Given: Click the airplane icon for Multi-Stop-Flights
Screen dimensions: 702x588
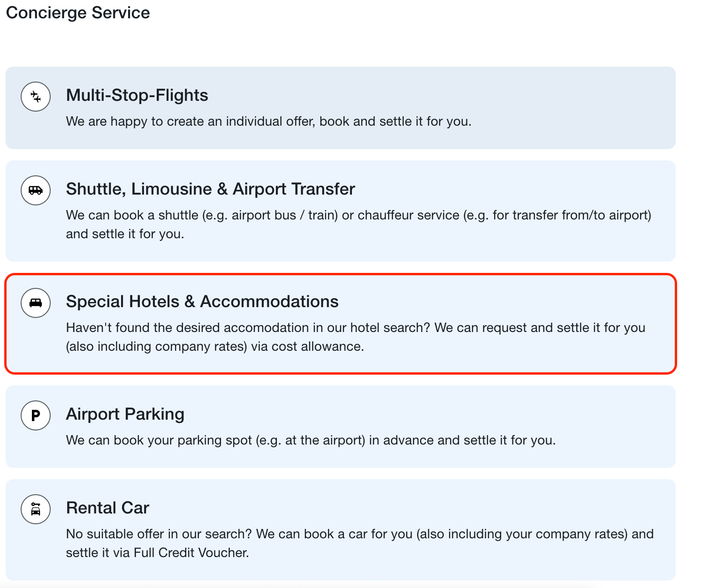Looking at the screenshot, I should tap(36, 97).
